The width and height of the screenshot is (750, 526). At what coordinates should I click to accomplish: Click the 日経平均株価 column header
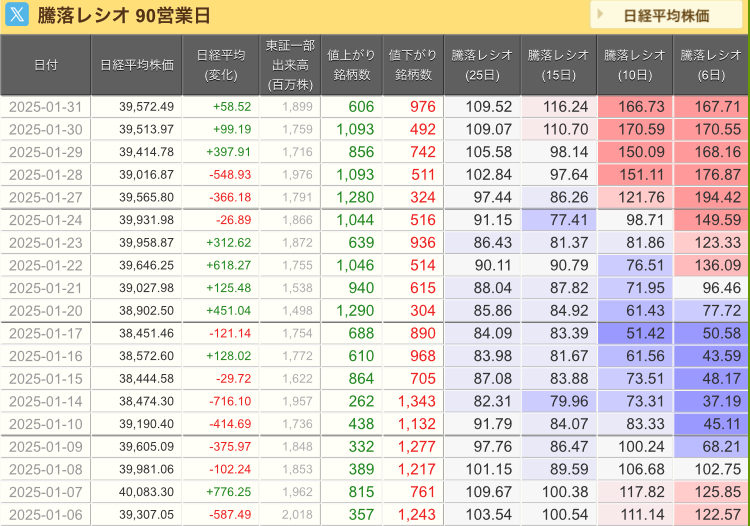tap(136, 65)
